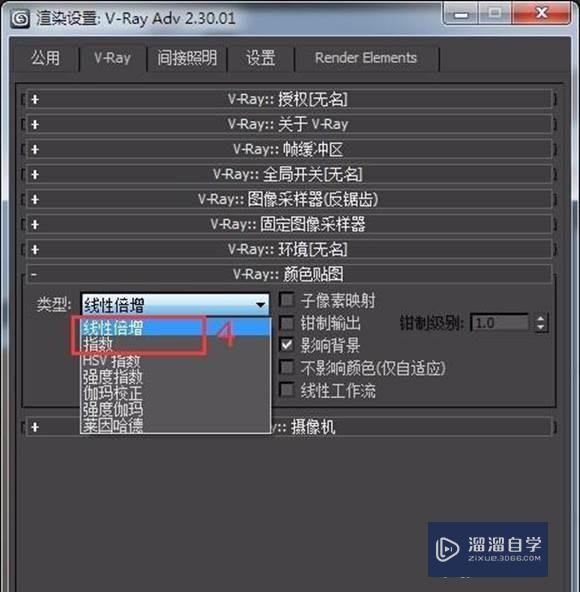The height and width of the screenshot is (592, 580).
Task: Select 莱因哈德 in the type list
Action: click(x=175, y=425)
